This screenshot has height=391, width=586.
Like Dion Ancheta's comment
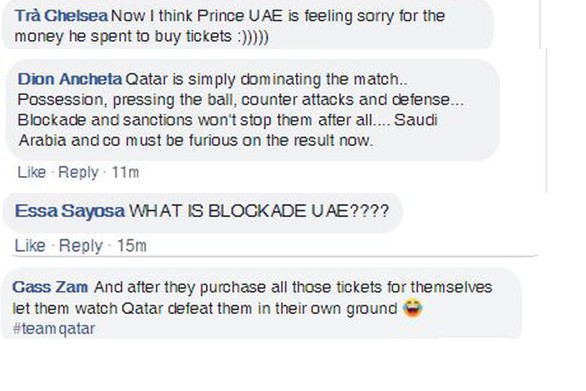tap(32, 172)
